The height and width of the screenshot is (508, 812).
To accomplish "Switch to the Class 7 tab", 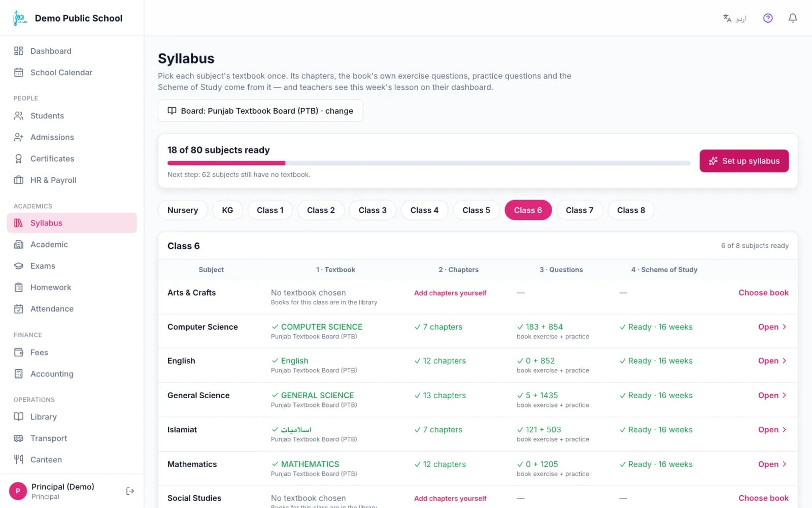I will (x=580, y=210).
